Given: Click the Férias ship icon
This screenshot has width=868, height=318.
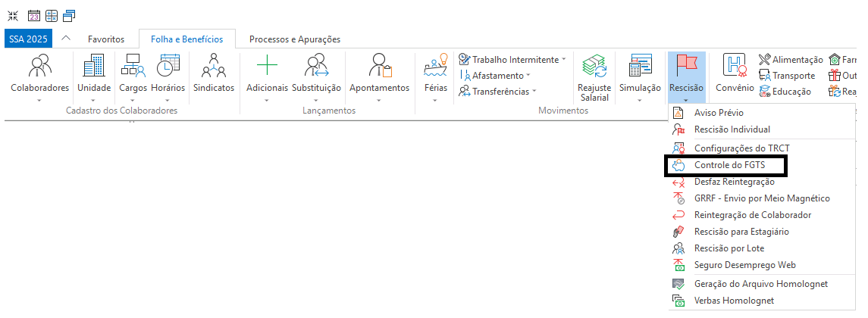Looking at the screenshot, I should [x=435, y=68].
